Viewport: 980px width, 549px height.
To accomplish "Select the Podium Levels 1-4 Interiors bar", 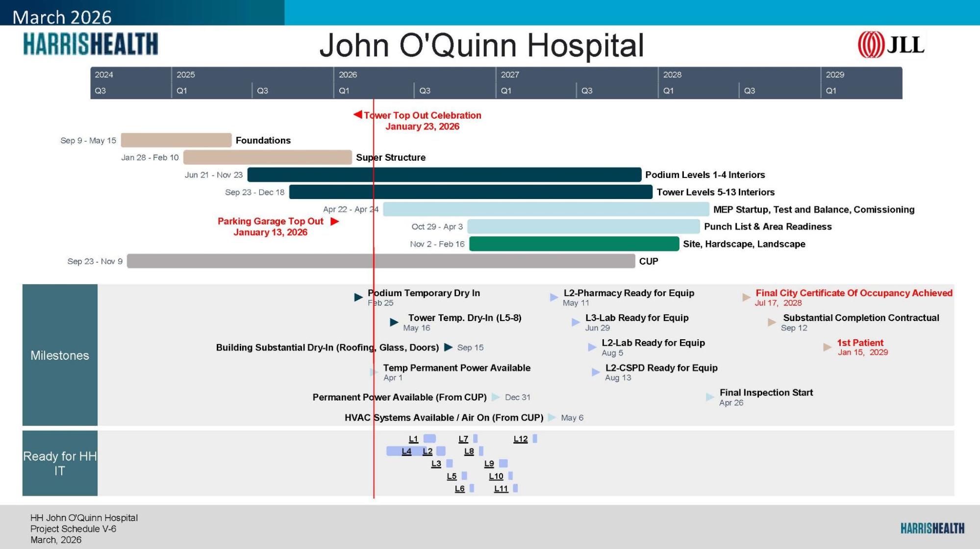I will pos(444,175).
